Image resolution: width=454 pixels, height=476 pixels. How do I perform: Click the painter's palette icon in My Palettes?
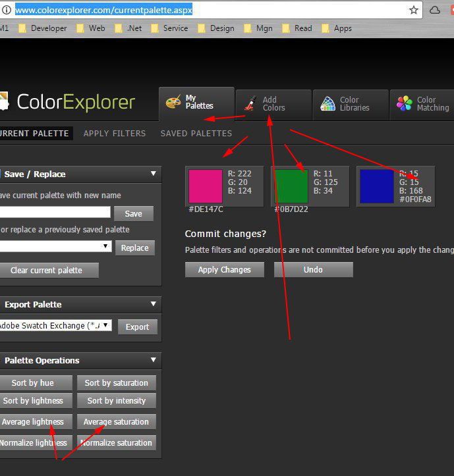click(173, 102)
